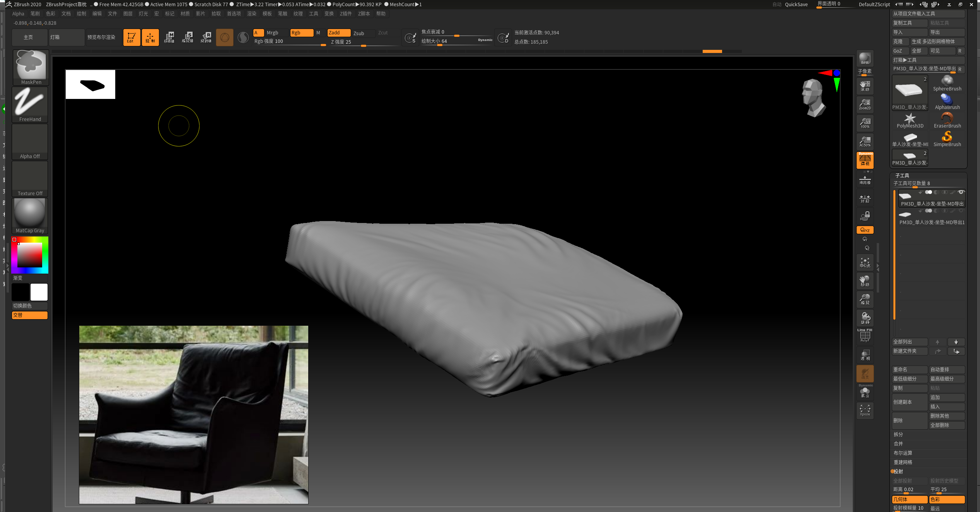Open the FreeHand stroke selector
Image resolution: width=980 pixels, height=512 pixels.
click(x=30, y=104)
